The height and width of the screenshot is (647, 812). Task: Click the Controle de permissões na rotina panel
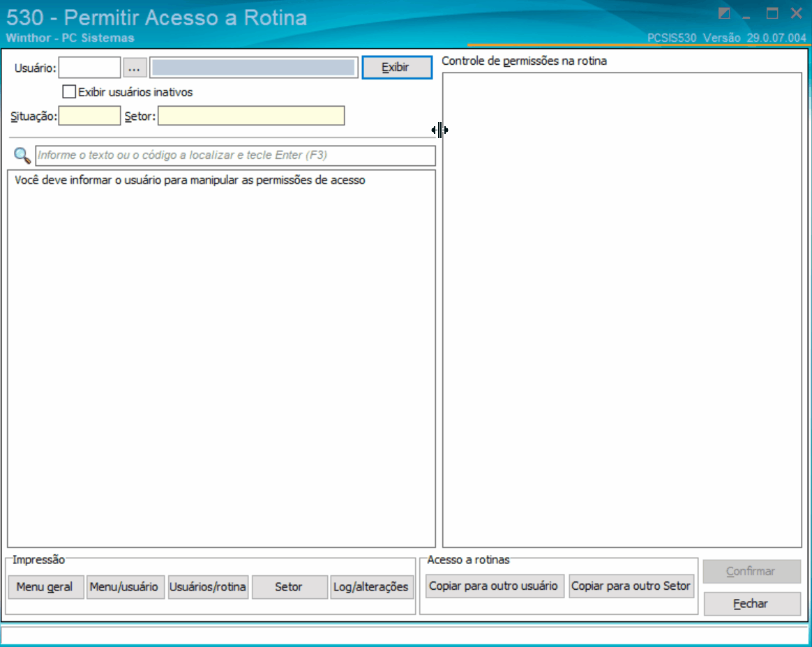click(622, 310)
